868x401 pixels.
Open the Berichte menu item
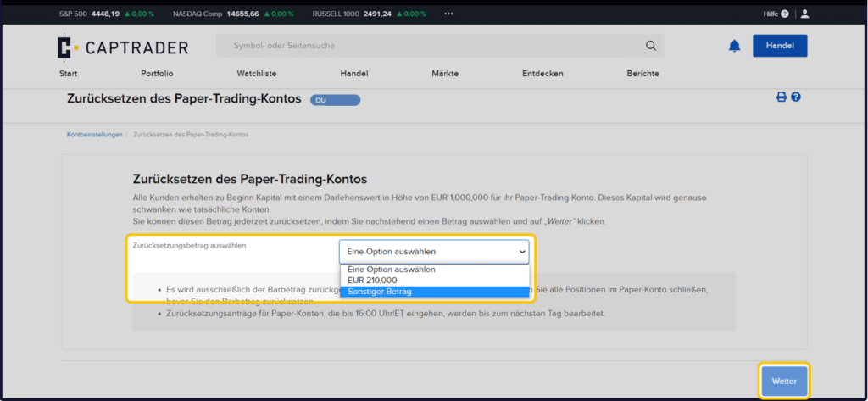(643, 74)
